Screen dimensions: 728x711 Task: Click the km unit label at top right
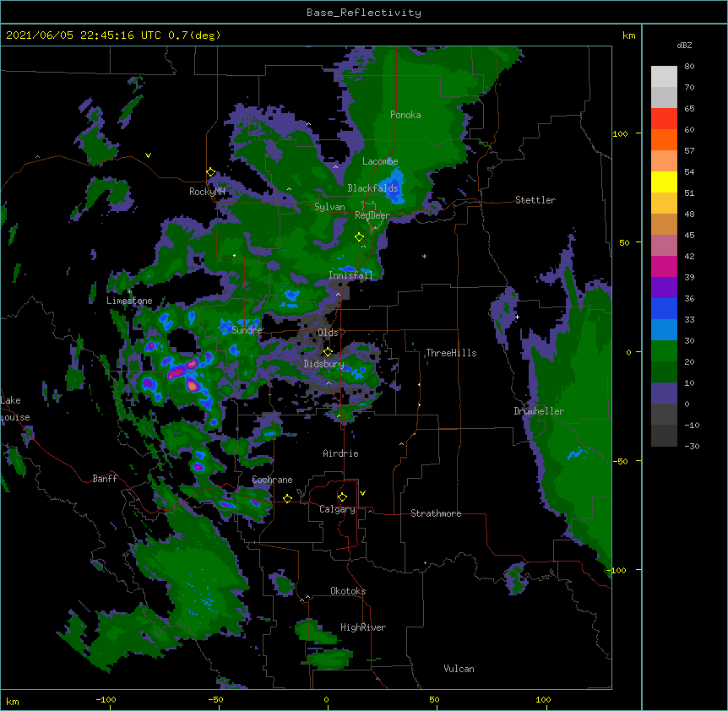coord(628,35)
